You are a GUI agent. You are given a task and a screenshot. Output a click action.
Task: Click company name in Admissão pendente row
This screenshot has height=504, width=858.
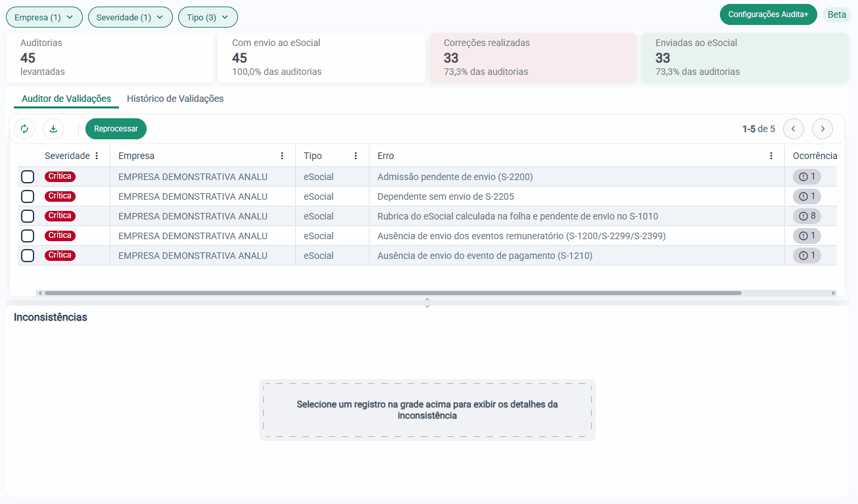[x=193, y=177]
